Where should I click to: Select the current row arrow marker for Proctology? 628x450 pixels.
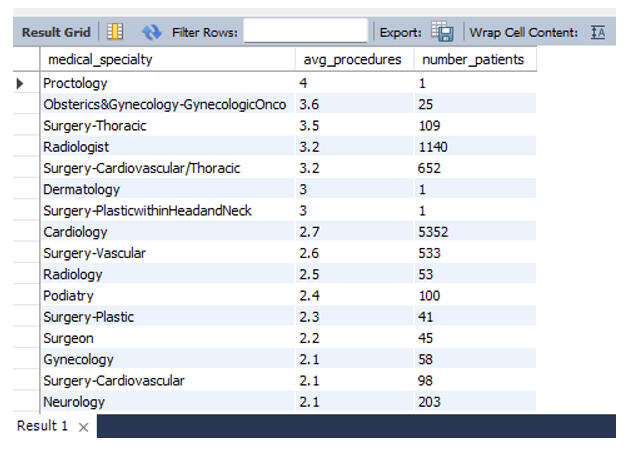[x=20, y=83]
